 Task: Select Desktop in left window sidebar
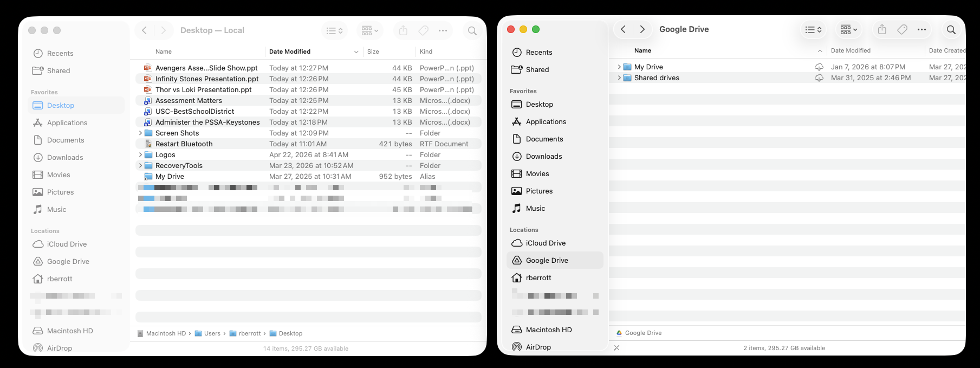pos(76,105)
